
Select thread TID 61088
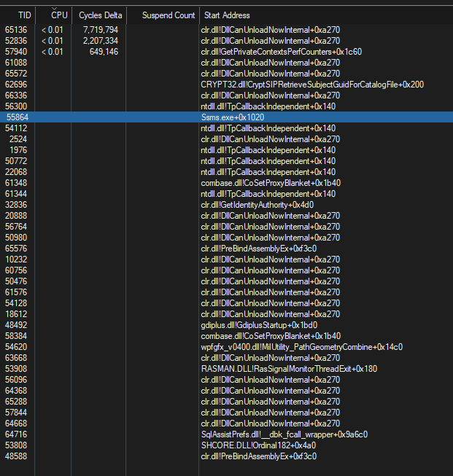pyautogui.click(x=226, y=63)
